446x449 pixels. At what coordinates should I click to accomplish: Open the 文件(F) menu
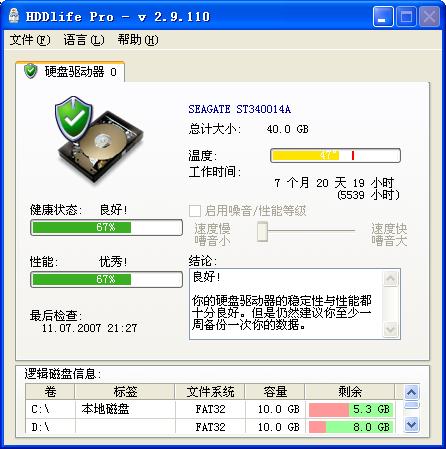click(x=30, y=40)
